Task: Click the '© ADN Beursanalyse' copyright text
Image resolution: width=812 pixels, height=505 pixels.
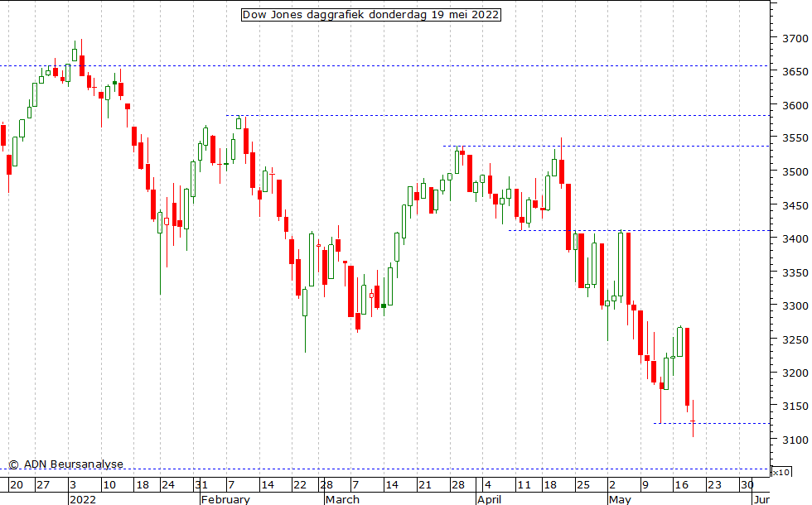Action: 65,464
